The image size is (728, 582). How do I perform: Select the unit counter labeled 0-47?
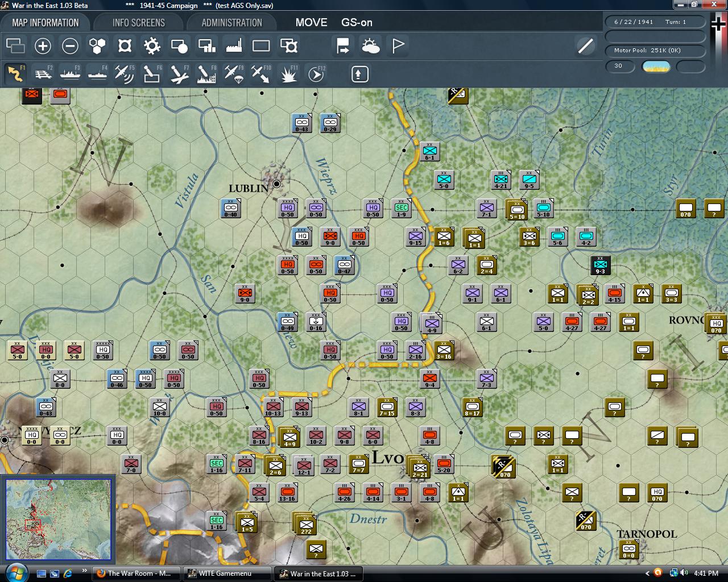tap(344, 265)
